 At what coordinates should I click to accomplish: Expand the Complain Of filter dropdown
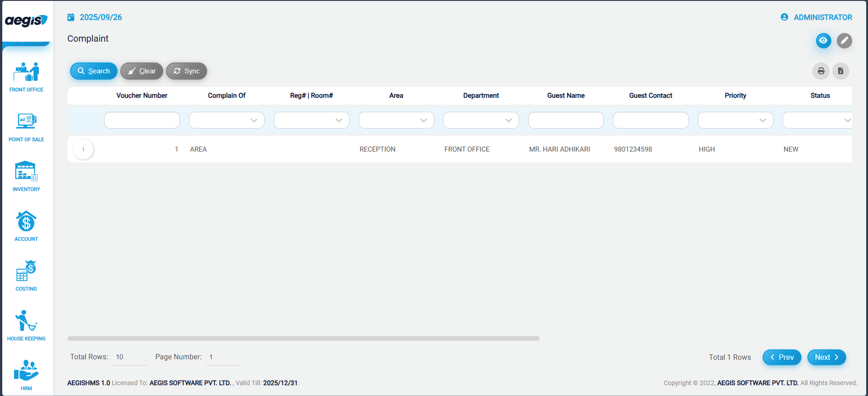(x=227, y=120)
